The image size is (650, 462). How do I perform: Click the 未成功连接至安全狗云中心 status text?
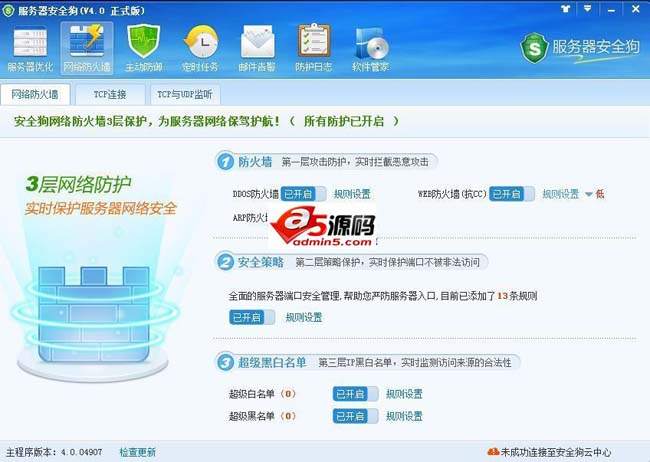coord(556,452)
